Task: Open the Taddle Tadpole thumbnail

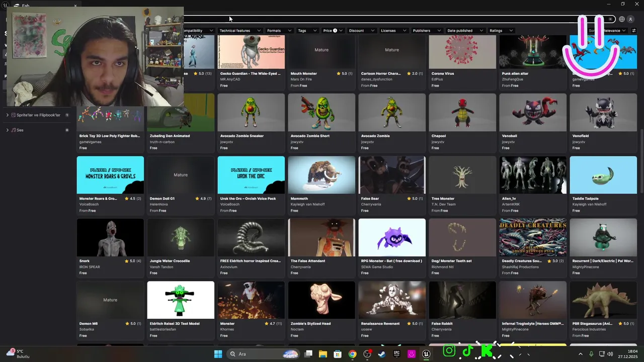Action: click(603, 174)
